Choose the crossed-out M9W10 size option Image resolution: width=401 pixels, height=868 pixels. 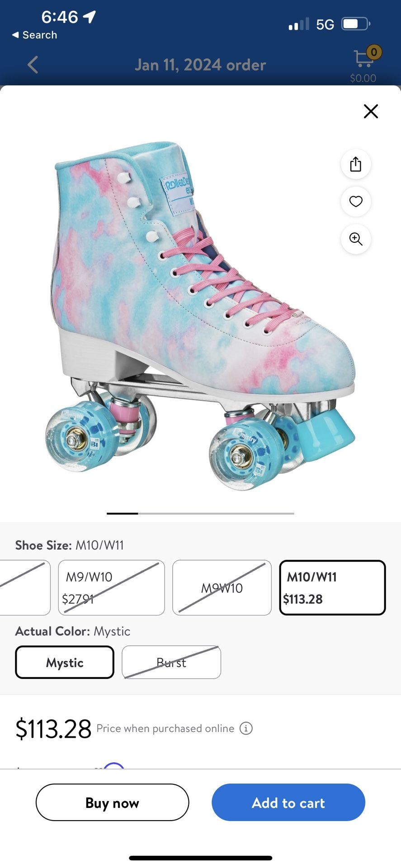point(222,588)
